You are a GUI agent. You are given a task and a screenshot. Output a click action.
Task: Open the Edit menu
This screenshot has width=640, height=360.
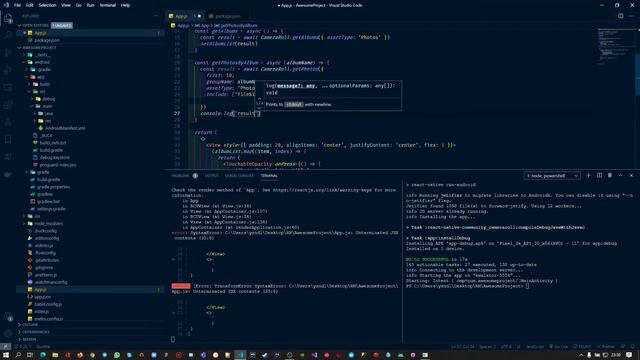pos(29,5)
